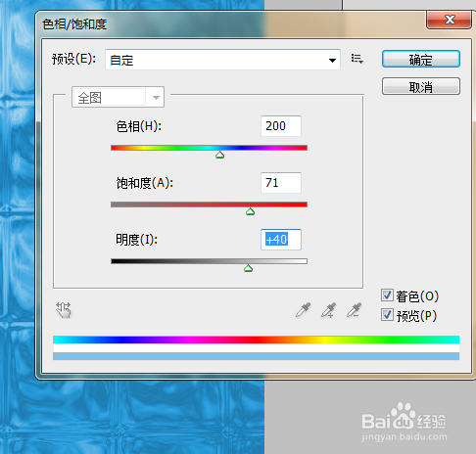Click the 预设(E) label
Image resolution: width=476 pixels, height=454 pixels.
pos(74,59)
